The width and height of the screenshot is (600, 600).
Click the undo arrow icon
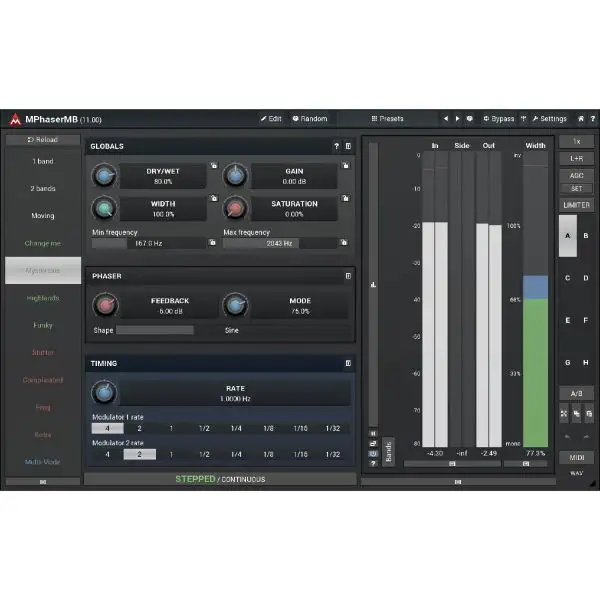tap(567, 437)
